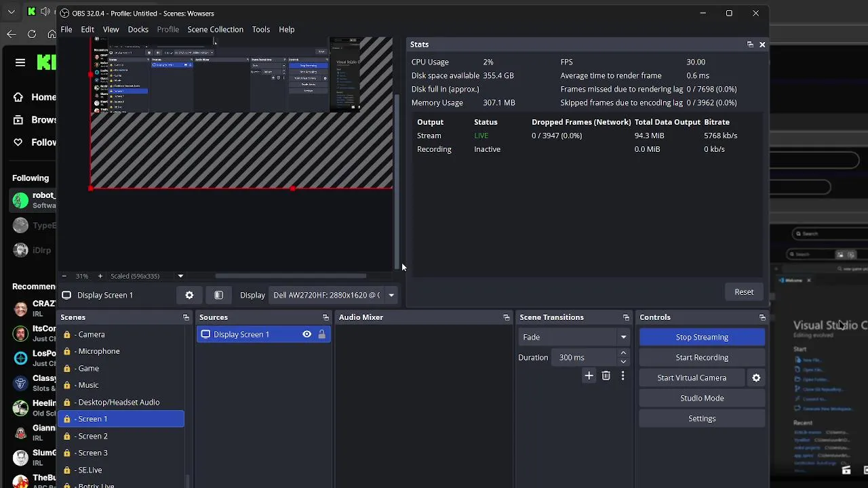This screenshot has width=868, height=488.
Task: Undock the Sources panel
Action: pyautogui.click(x=325, y=317)
